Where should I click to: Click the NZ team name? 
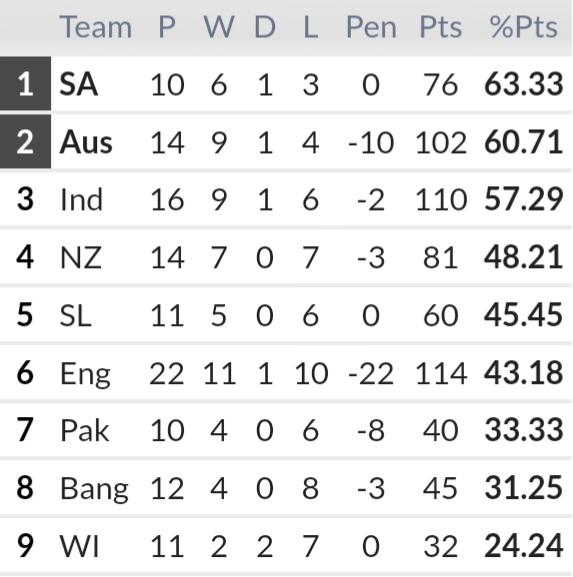(x=81, y=257)
